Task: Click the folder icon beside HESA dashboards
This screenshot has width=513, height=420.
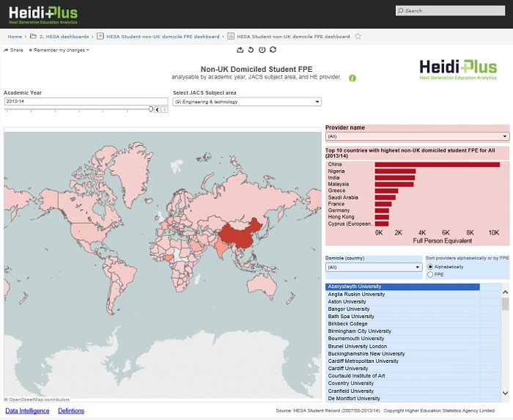Action: [33, 37]
